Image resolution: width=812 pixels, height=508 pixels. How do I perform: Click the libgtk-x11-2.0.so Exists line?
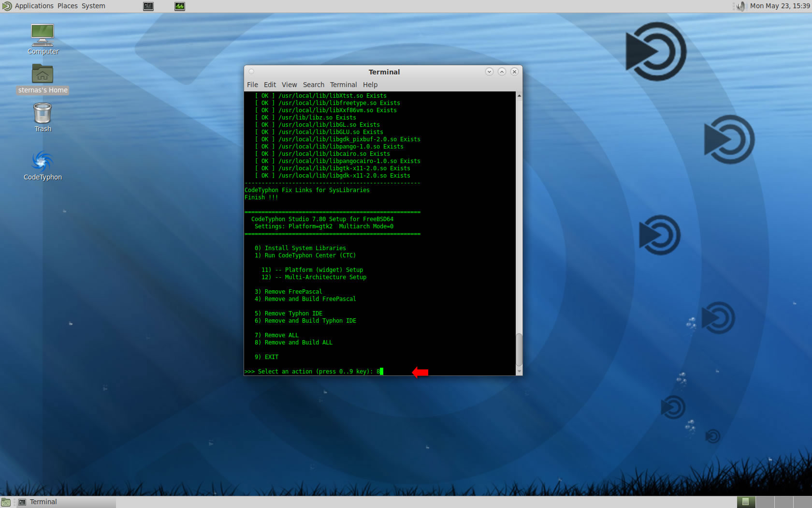pos(333,168)
